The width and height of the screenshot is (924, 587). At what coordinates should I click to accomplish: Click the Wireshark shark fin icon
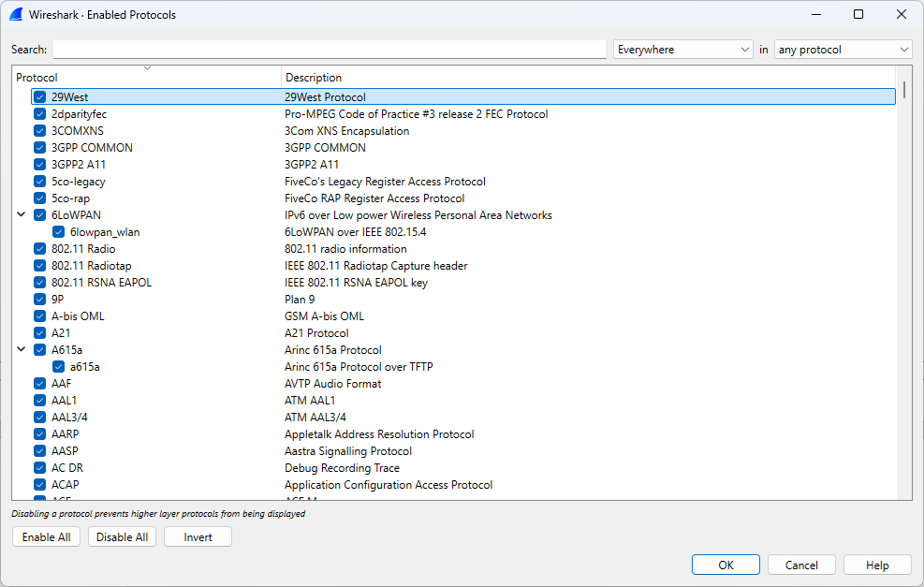pos(16,15)
